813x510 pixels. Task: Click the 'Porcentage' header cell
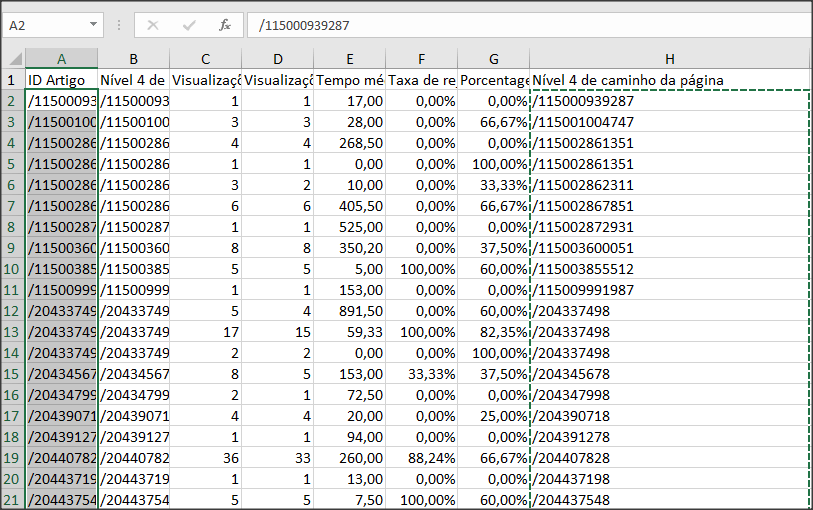click(x=494, y=80)
